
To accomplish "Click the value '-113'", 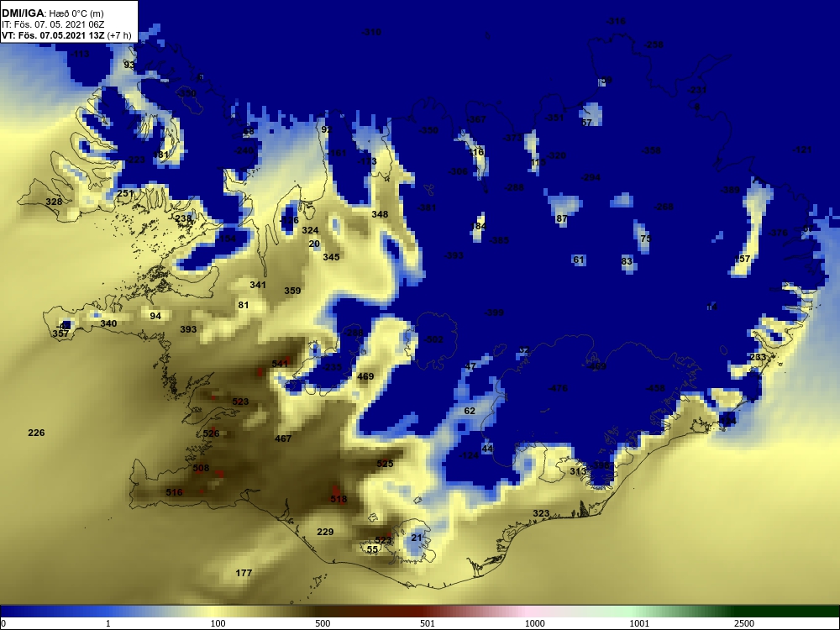I will tap(80, 54).
